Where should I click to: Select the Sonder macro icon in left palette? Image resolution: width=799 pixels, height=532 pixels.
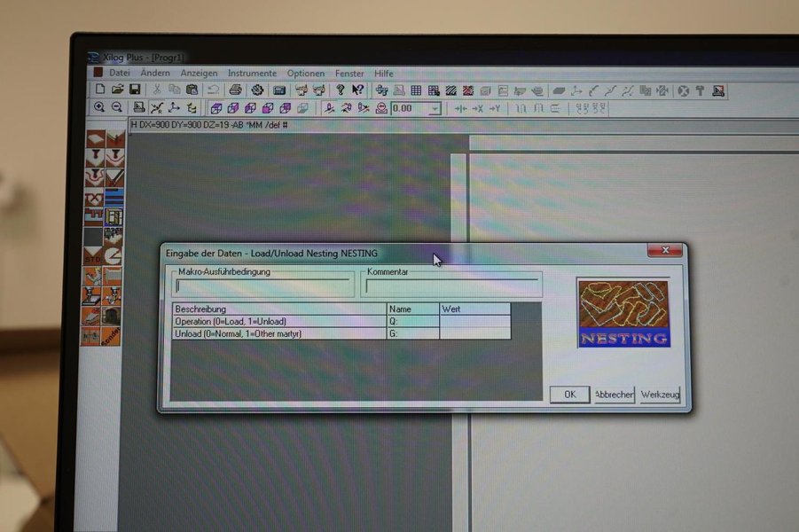111,336
